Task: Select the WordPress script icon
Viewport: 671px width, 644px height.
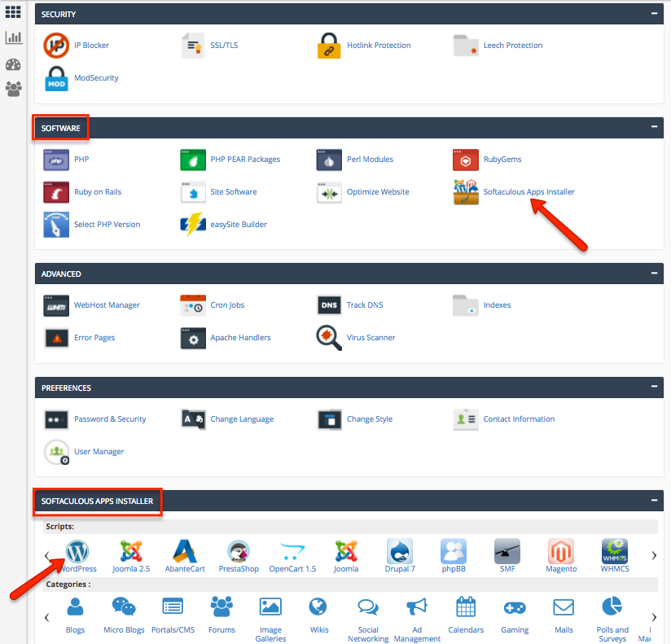Action: 77,551
